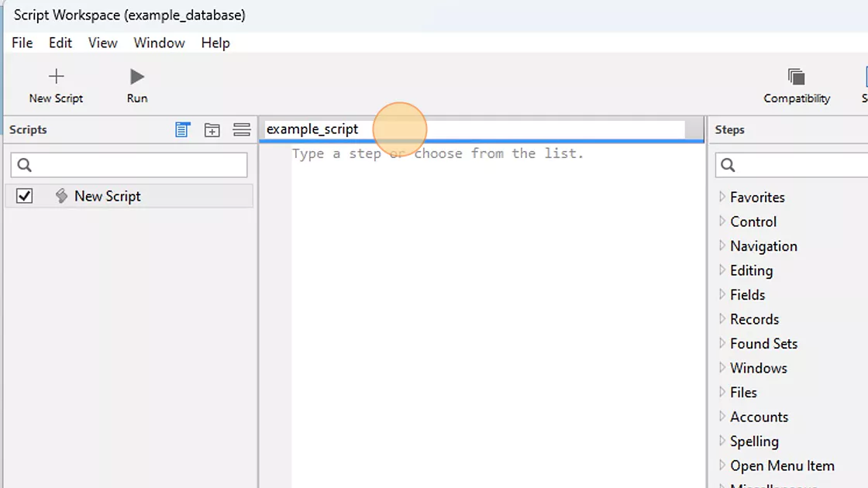Open the Window menu

[159, 43]
